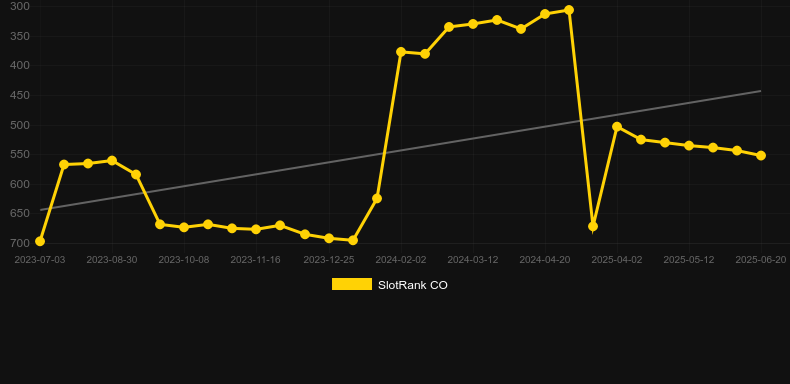Select the data point above 2023-11-16
Image resolution: width=790 pixels, height=384 pixels.
[x=256, y=229]
